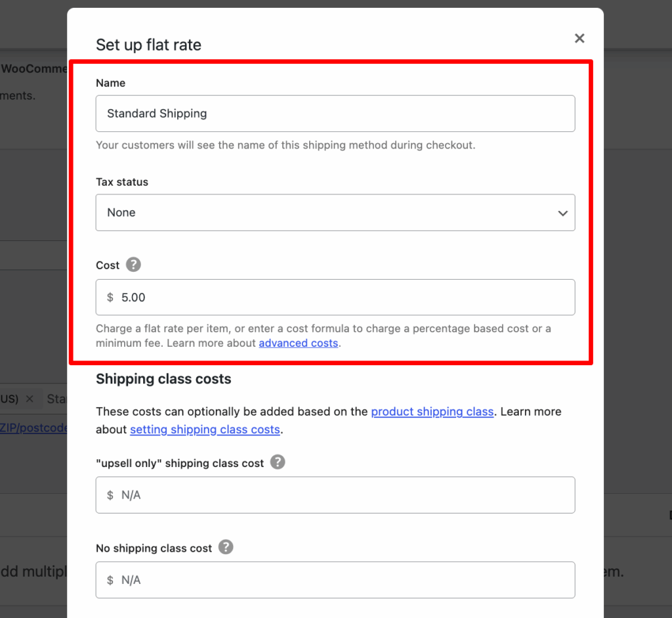This screenshot has height=618, width=672.
Task: Follow the product shipping class link
Action: (x=432, y=412)
